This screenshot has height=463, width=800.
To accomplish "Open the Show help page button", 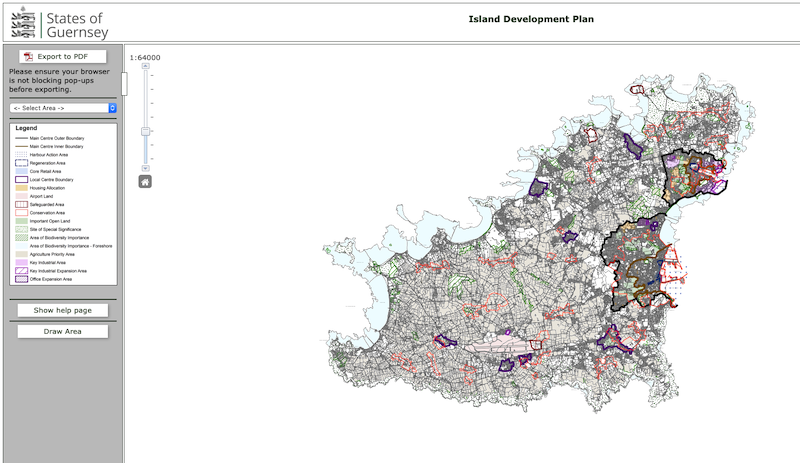I will (x=63, y=310).
